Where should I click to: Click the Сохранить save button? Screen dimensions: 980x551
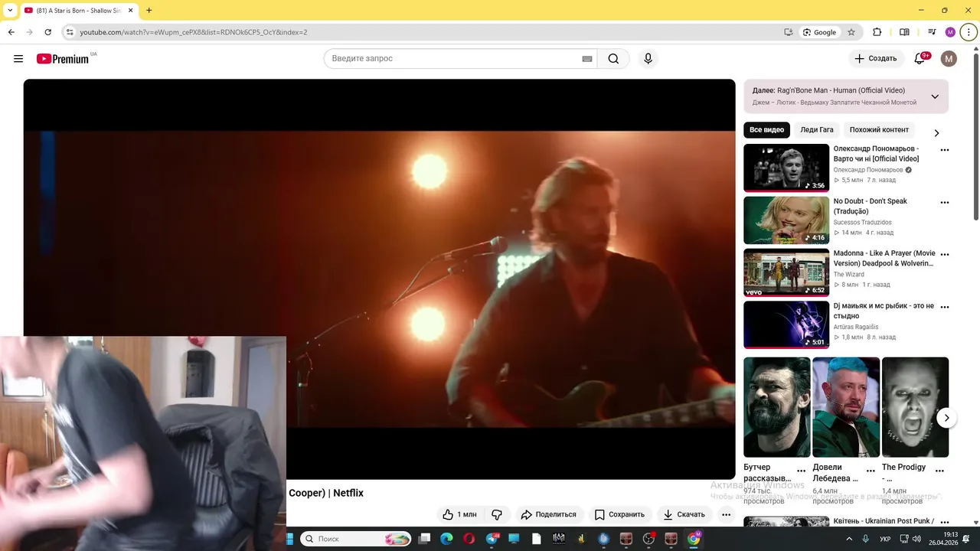619,514
